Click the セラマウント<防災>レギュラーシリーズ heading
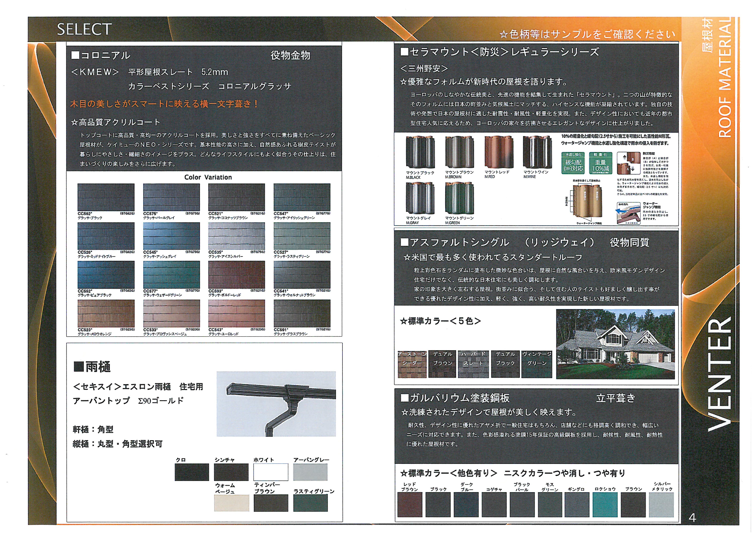Image resolution: width=756 pixels, height=535 pixels. coord(499,52)
